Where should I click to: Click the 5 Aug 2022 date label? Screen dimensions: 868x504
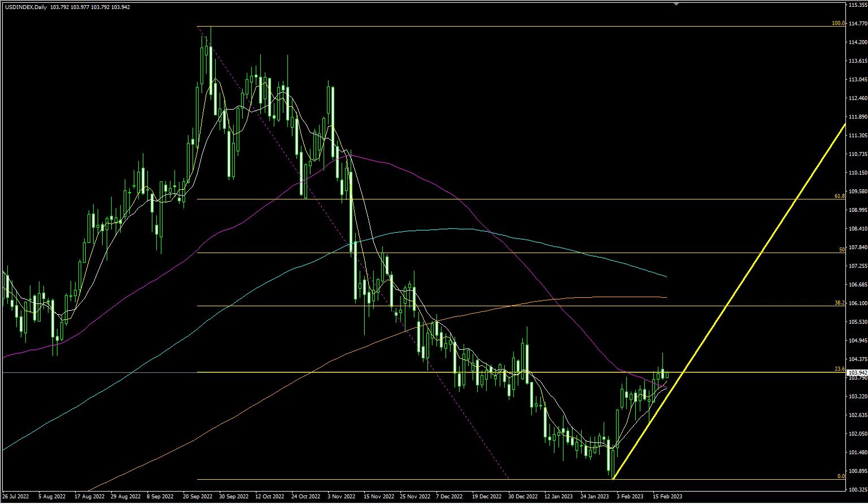coord(52,497)
